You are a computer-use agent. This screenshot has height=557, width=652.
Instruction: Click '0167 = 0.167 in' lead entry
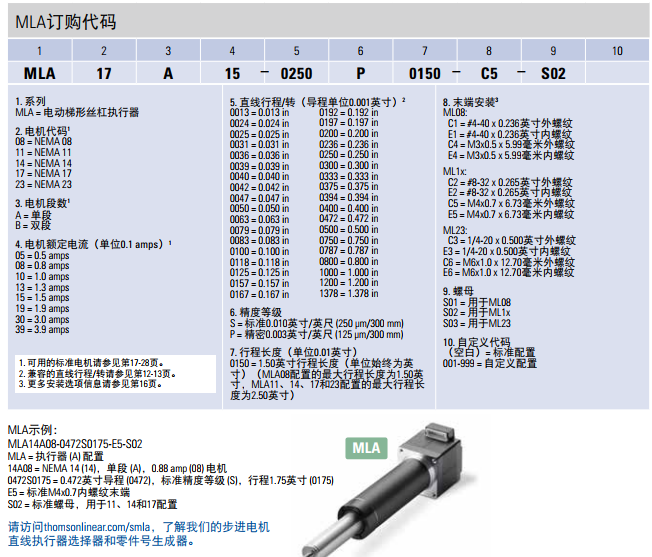tap(259, 294)
